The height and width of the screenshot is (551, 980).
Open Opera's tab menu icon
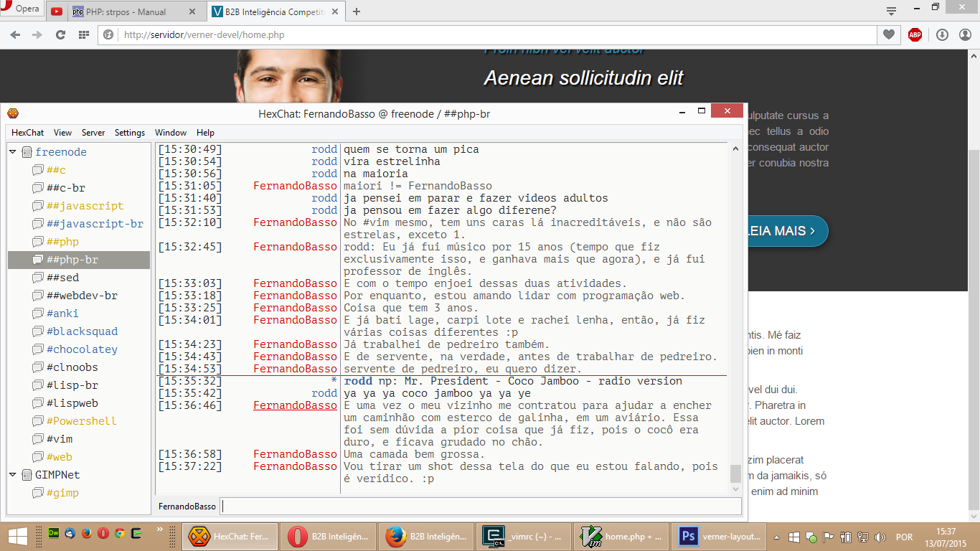(x=891, y=11)
